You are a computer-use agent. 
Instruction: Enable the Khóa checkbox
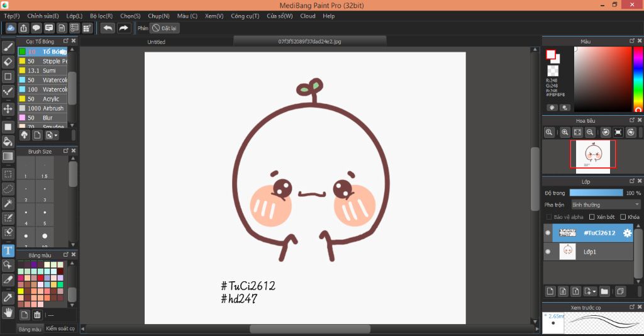(x=623, y=217)
